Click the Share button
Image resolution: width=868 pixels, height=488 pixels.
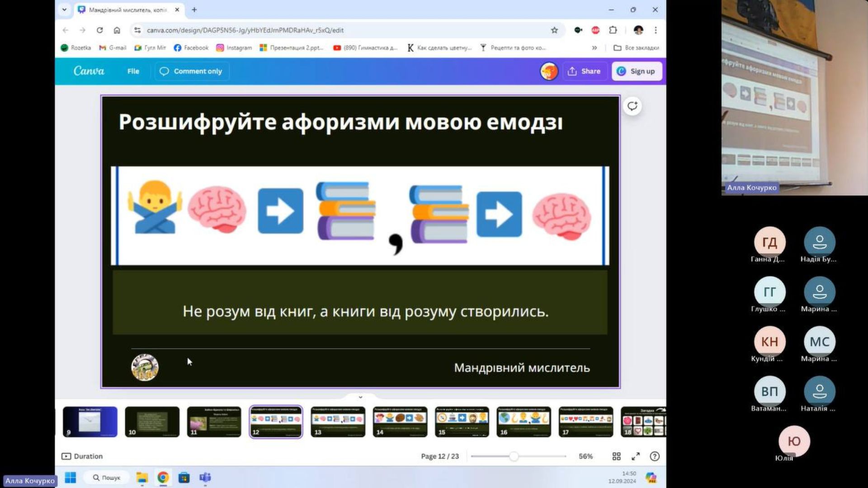click(x=584, y=71)
